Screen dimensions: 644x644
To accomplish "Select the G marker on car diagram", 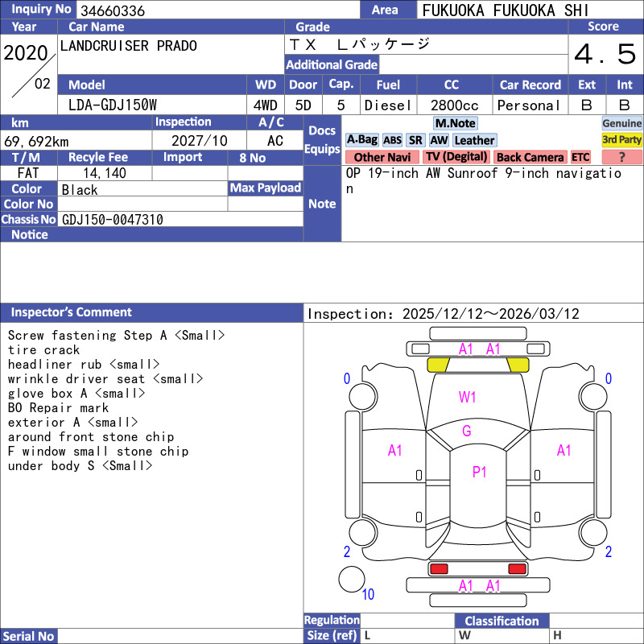I will tap(466, 431).
